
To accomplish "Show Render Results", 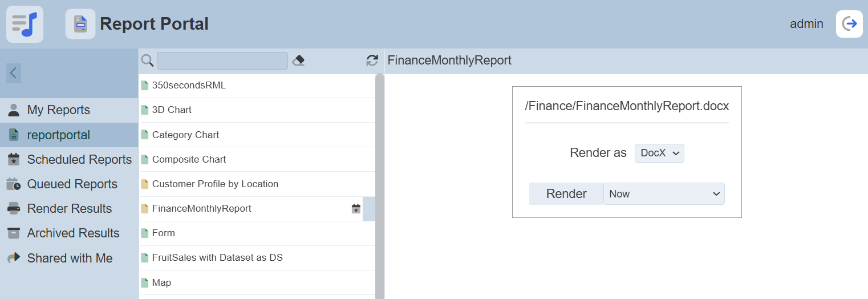I will tap(69, 209).
